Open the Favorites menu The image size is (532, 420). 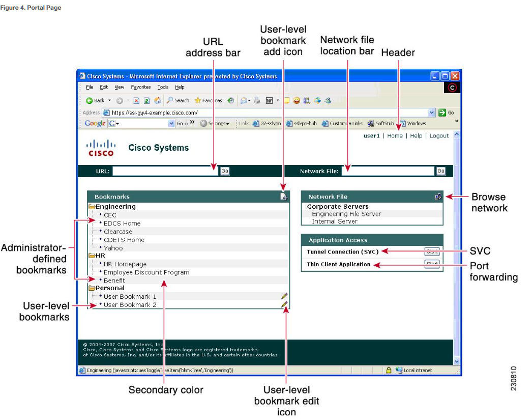click(x=140, y=87)
